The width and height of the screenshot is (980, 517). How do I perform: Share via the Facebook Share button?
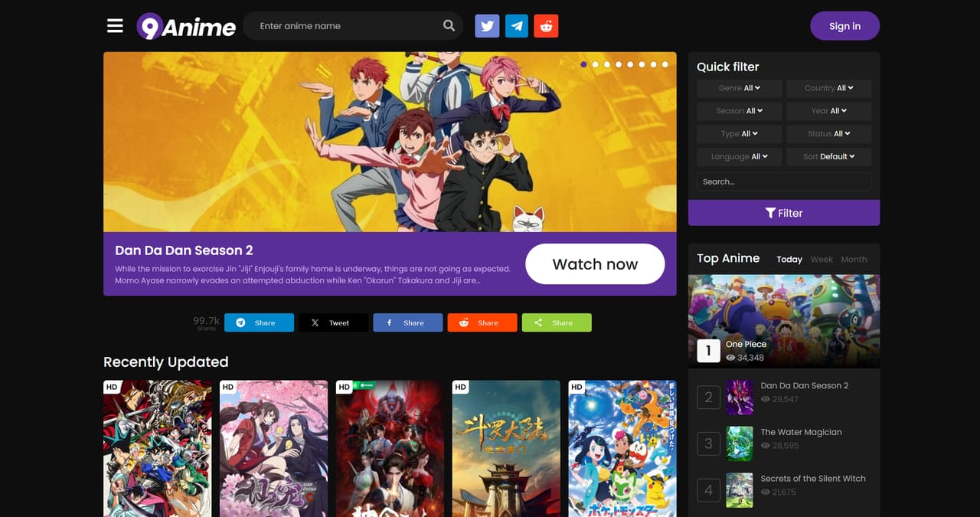(407, 322)
